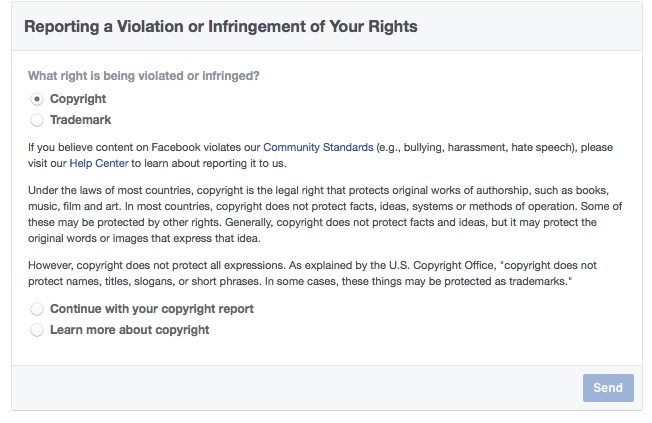Click the bold "Copyright" option label
Screen dimensions: 652x423
tap(78, 99)
